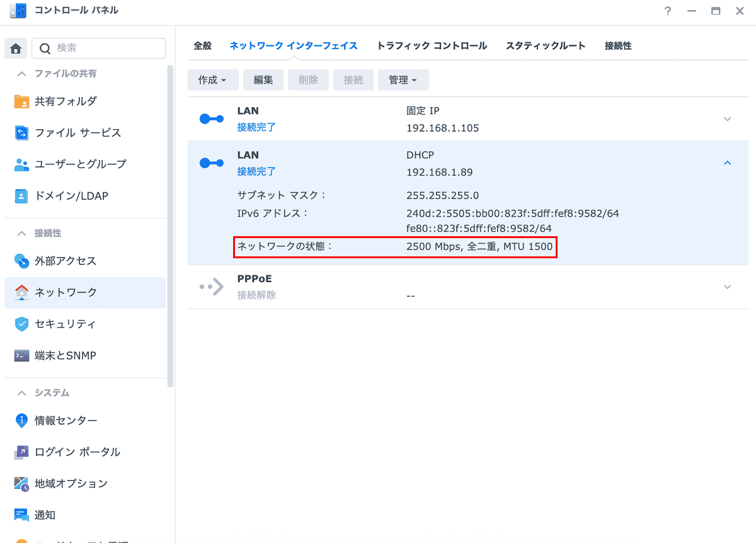Image resolution: width=756 pixels, height=543 pixels.
Task: Click the 外部アクセス icon
Action: point(21,261)
